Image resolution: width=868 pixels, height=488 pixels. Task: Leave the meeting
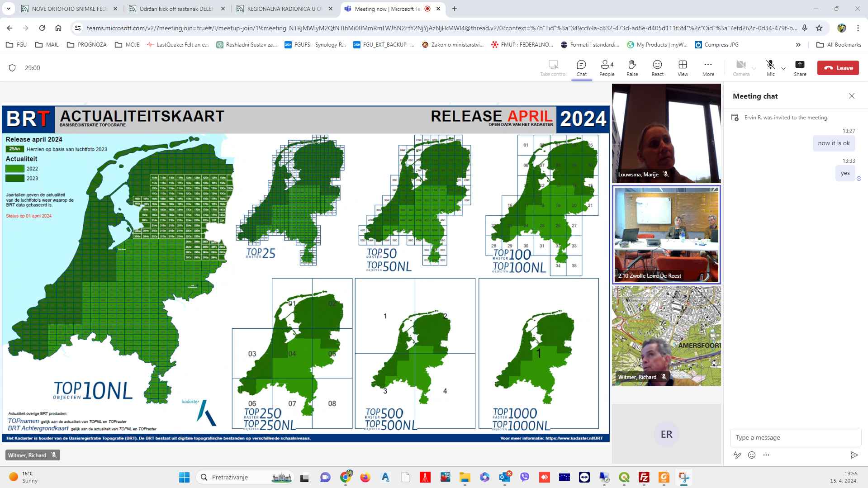click(838, 68)
